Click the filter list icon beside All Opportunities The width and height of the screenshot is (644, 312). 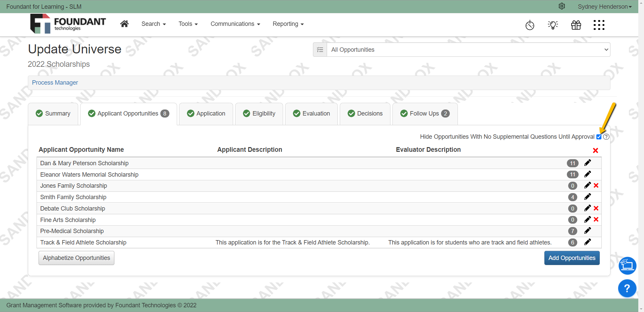coord(320,49)
